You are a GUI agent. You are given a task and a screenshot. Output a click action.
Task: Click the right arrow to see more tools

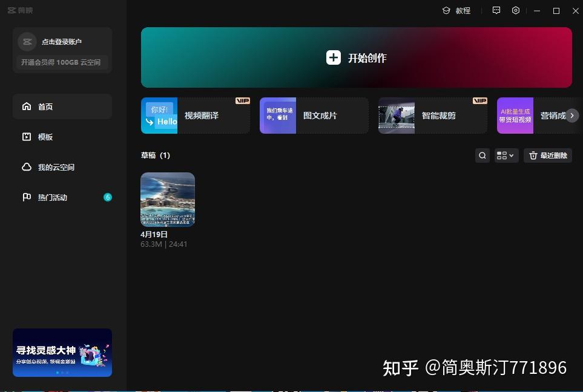click(x=572, y=116)
